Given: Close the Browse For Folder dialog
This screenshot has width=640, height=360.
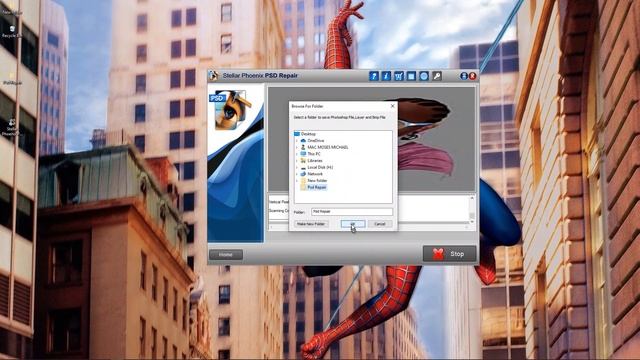Looking at the screenshot, I should (393, 106).
